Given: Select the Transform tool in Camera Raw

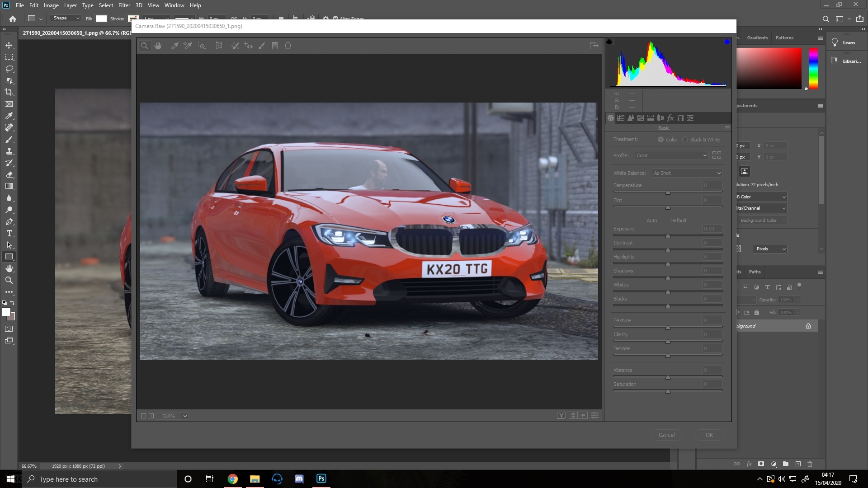Looking at the screenshot, I should [x=219, y=46].
